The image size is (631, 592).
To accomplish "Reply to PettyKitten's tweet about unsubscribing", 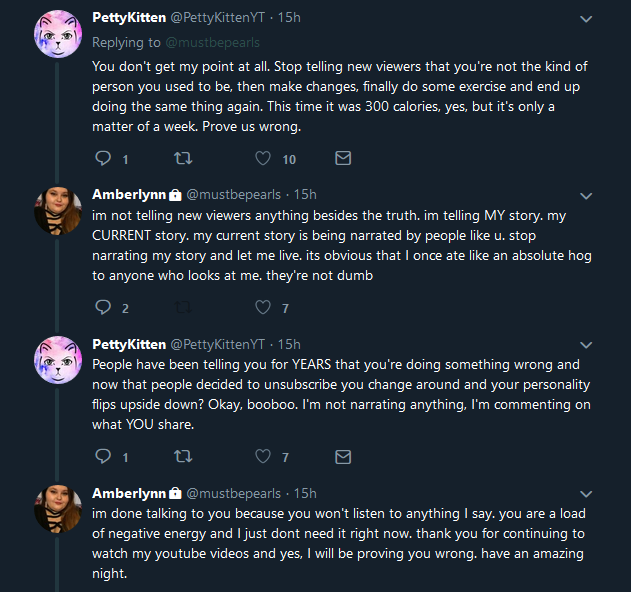I will pyautogui.click(x=103, y=456).
